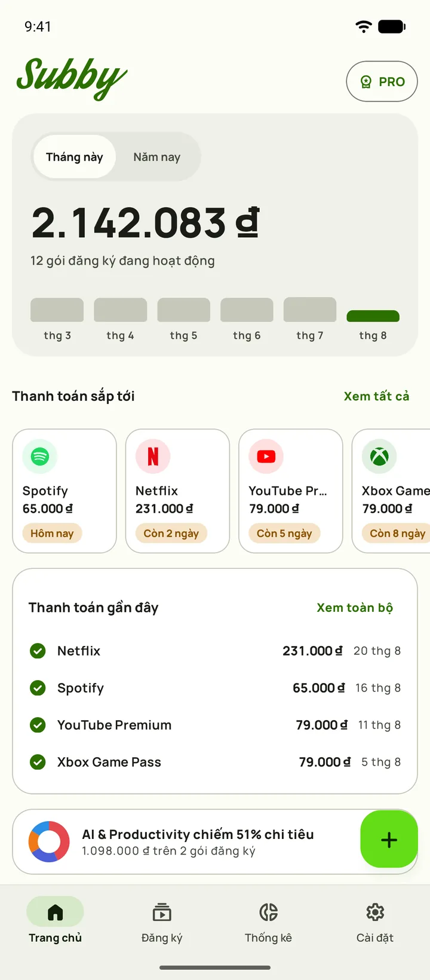Go to Trang chủ home tab
The image size is (430, 980).
[55, 921]
